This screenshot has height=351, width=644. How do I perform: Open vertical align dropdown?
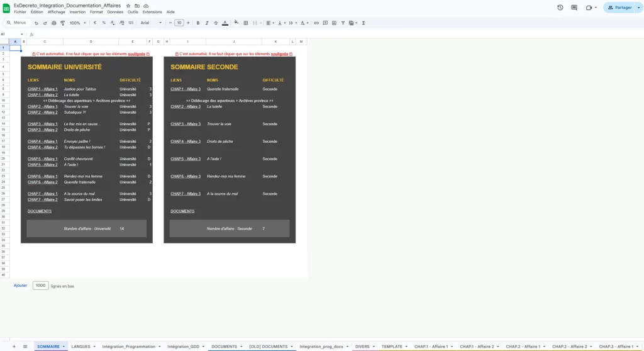coord(281,23)
